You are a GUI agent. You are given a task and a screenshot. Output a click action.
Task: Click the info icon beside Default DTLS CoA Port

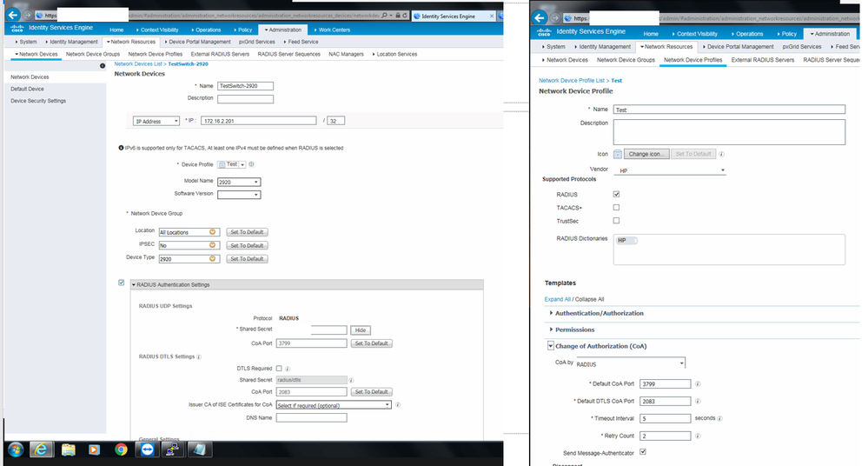[698, 401]
